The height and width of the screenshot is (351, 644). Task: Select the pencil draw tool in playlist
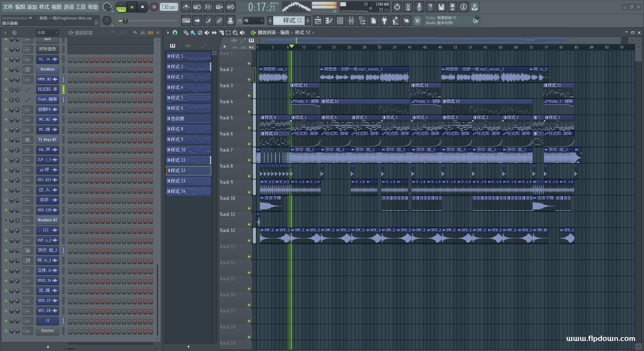186,33
